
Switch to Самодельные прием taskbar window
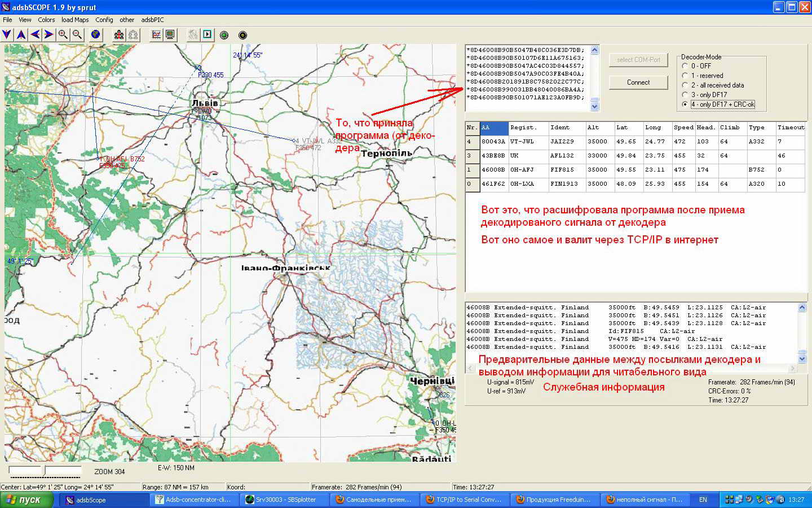click(x=374, y=500)
